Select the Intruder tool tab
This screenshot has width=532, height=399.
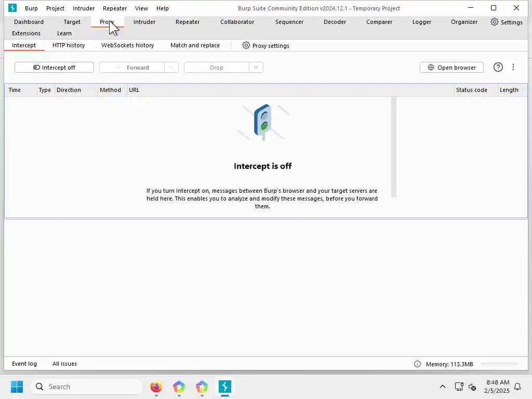[x=144, y=22]
